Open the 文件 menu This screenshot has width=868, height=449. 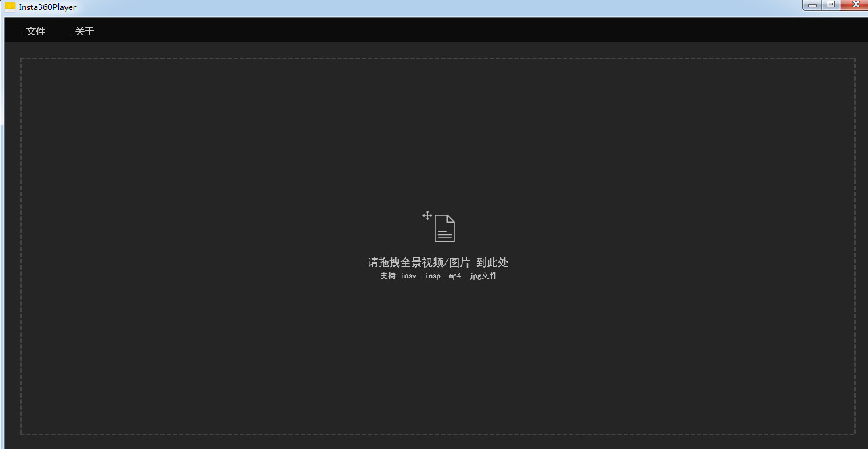[x=36, y=30]
